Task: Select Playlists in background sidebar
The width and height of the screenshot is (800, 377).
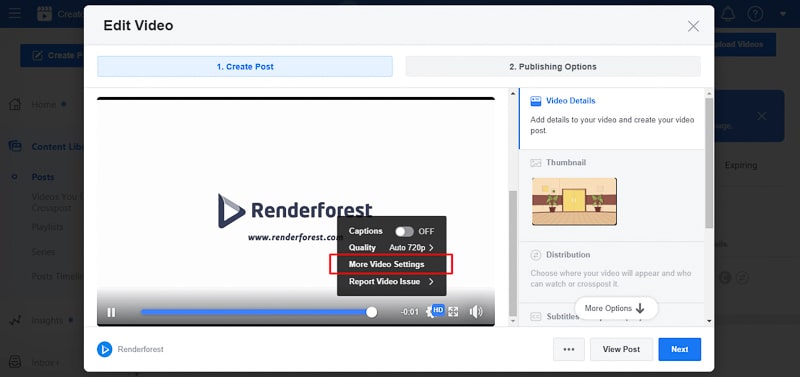Action: 47,227
